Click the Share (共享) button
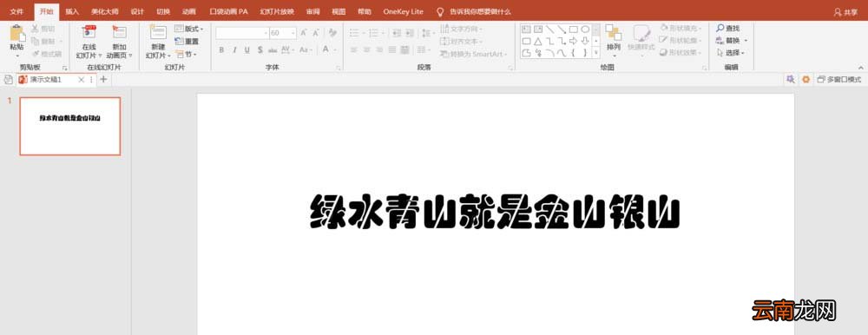This screenshot has width=868, height=335. tap(845, 12)
